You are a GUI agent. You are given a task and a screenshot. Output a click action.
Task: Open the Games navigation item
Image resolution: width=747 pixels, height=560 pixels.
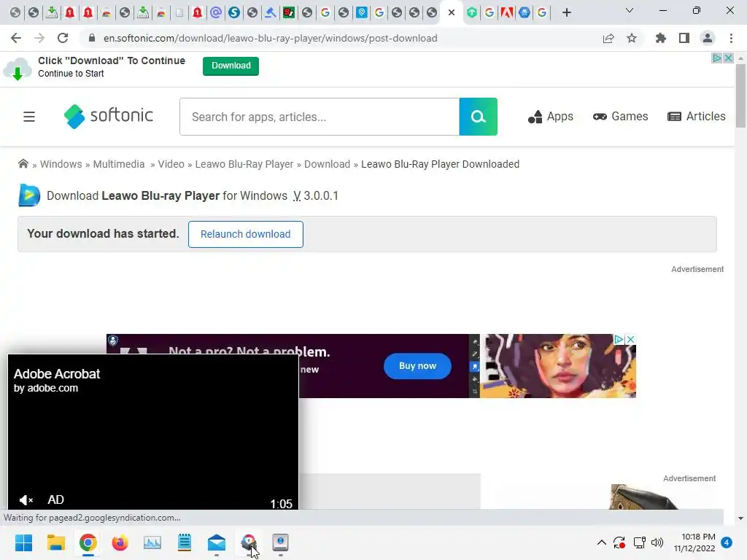coord(620,117)
